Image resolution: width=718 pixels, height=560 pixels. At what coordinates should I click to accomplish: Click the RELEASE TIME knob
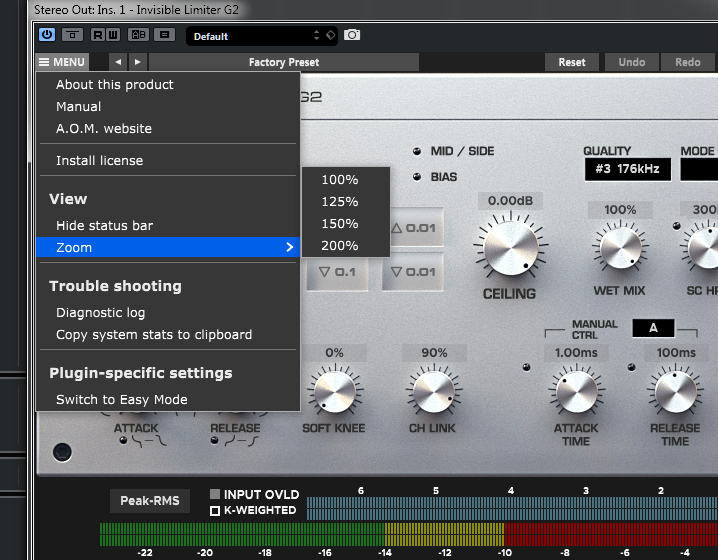[x=676, y=392]
